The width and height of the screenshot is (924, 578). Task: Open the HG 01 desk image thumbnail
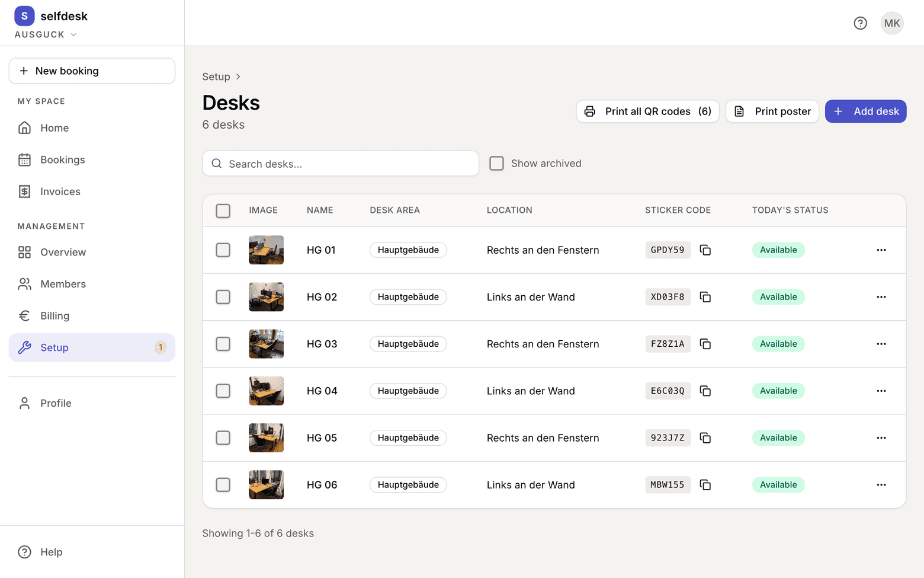(266, 250)
